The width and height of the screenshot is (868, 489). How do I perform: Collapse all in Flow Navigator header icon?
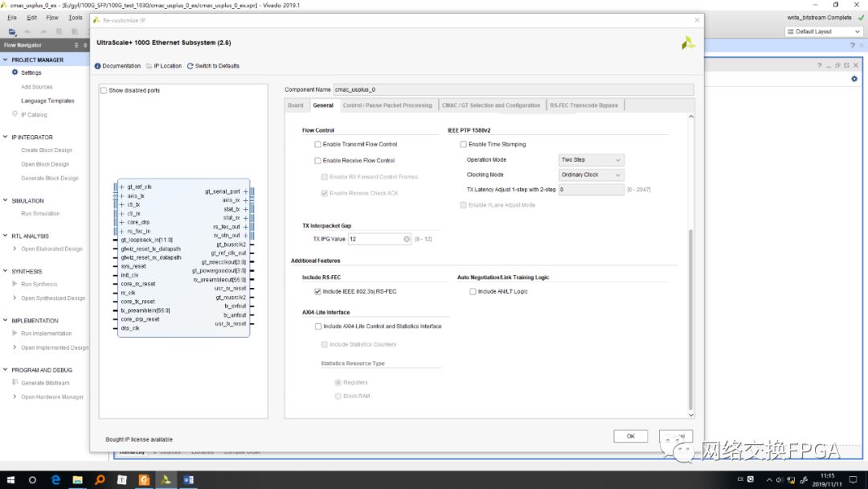pyautogui.click(x=76, y=45)
